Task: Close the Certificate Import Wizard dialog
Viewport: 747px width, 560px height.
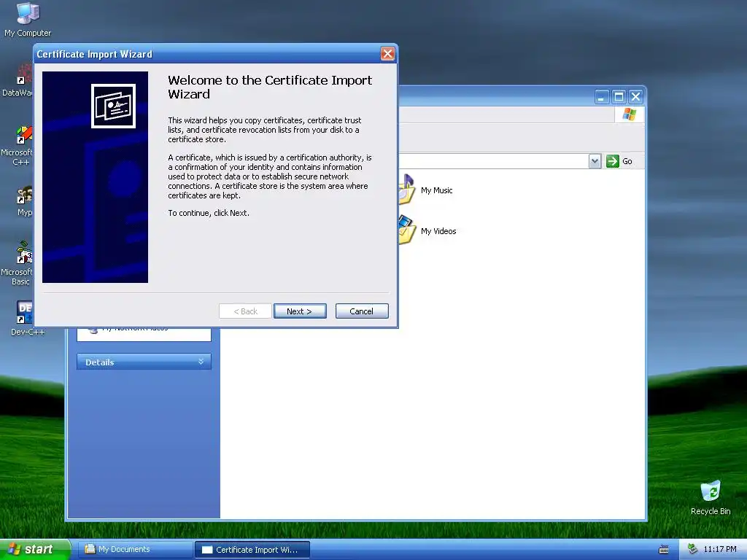Action: click(387, 54)
